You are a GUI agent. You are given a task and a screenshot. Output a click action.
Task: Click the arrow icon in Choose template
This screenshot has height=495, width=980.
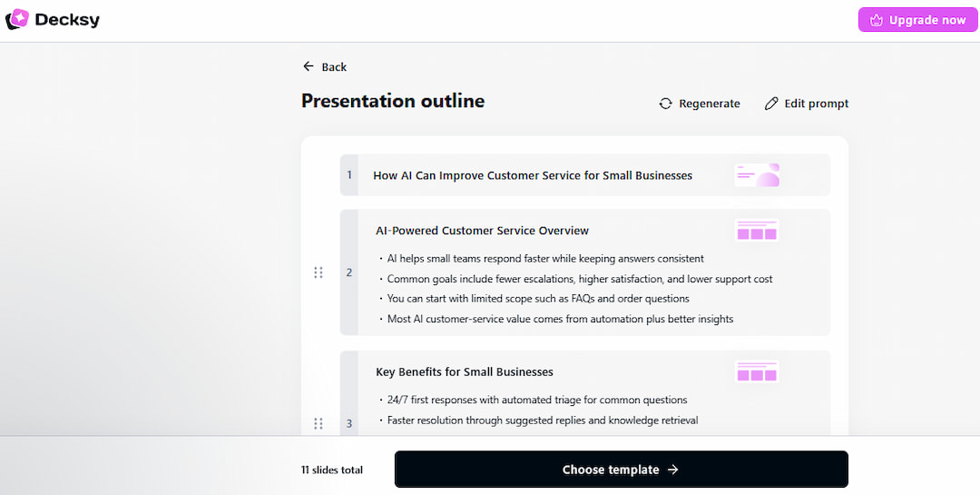(673, 470)
